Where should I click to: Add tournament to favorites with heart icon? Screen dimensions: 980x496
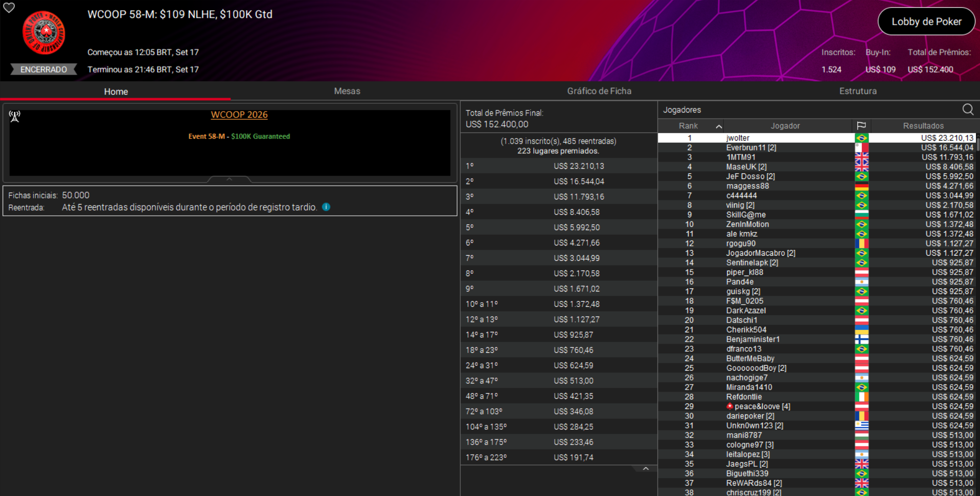(9, 7)
